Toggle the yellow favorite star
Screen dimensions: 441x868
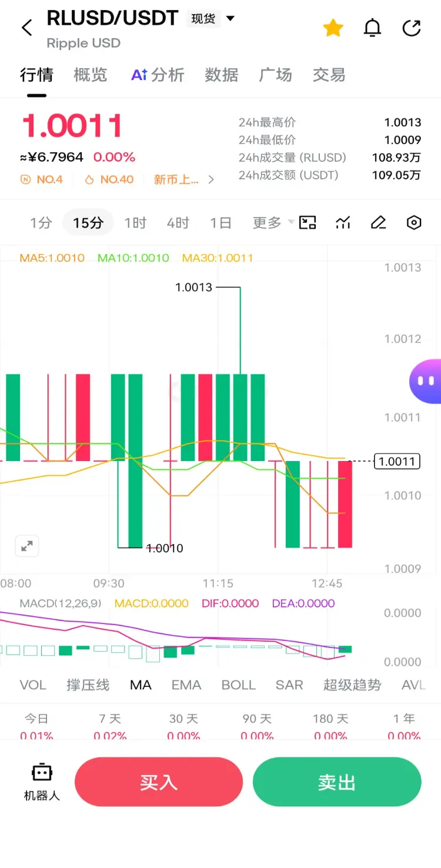click(x=333, y=28)
